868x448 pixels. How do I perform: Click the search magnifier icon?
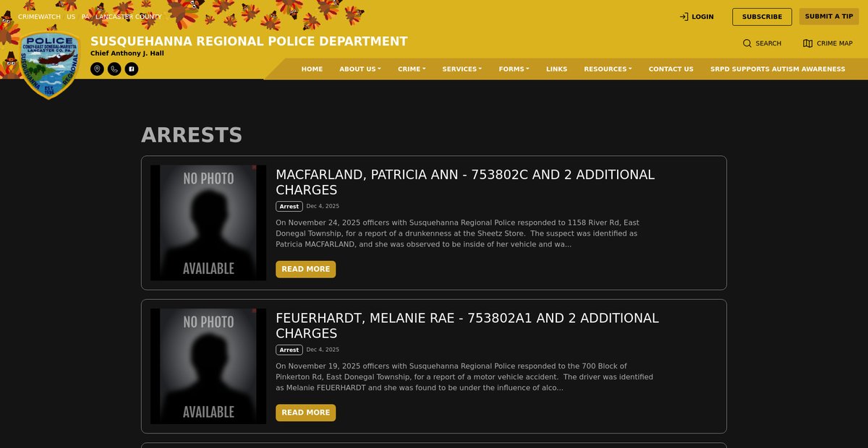click(747, 43)
